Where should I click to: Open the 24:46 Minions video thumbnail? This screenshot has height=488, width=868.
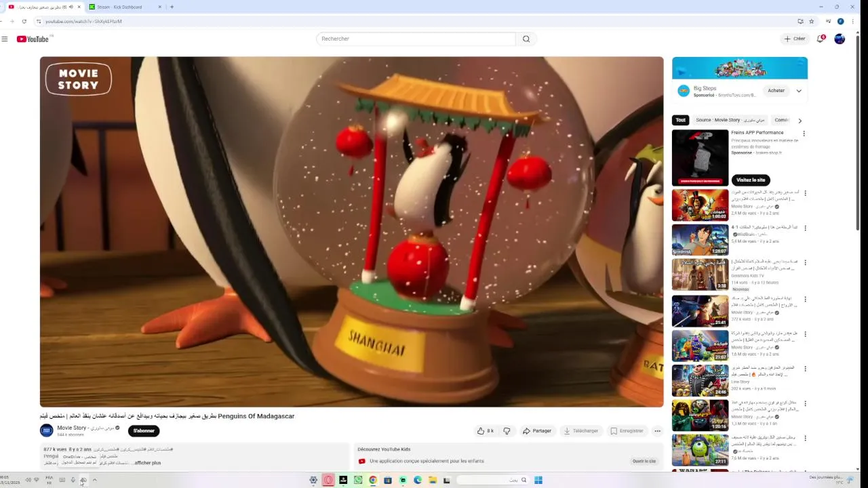pos(701,380)
